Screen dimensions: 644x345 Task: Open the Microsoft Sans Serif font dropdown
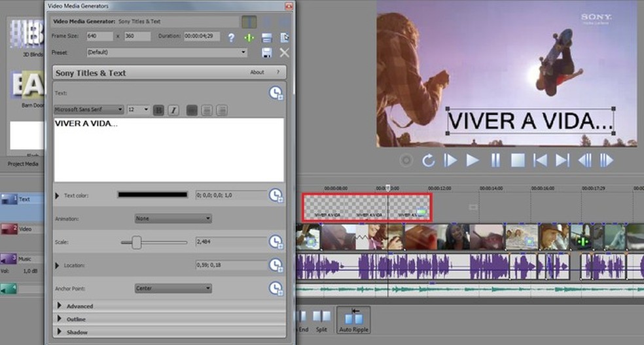pyautogui.click(x=89, y=110)
